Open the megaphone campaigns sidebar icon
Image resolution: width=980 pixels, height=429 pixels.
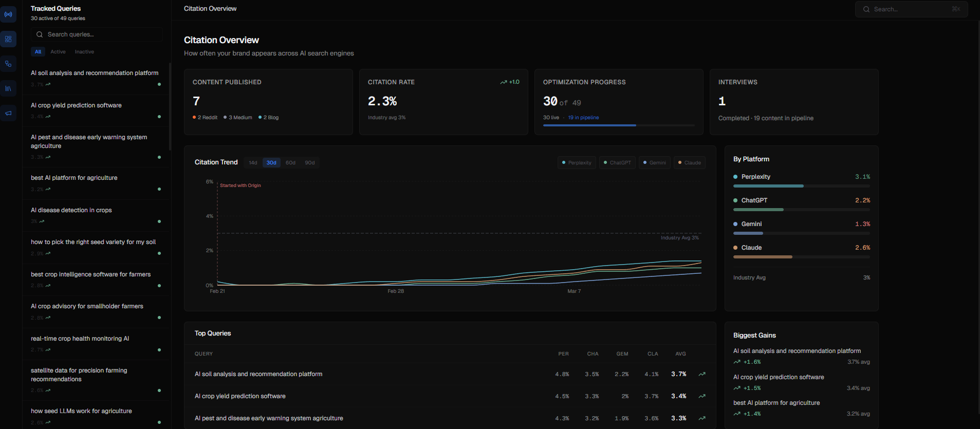pyautogui.click(x=8, y=113)
